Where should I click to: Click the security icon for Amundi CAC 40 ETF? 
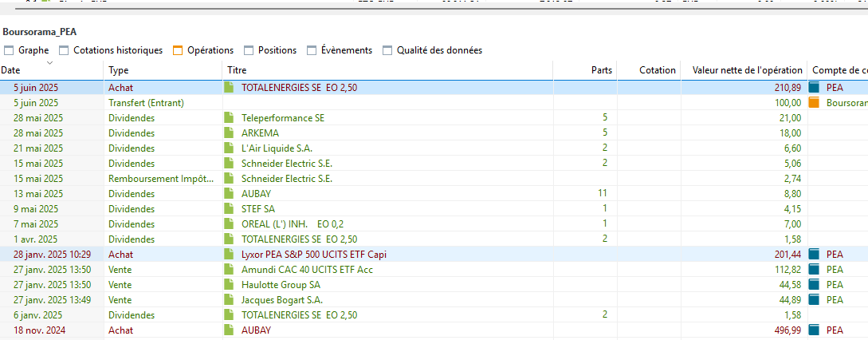[230, 270]
